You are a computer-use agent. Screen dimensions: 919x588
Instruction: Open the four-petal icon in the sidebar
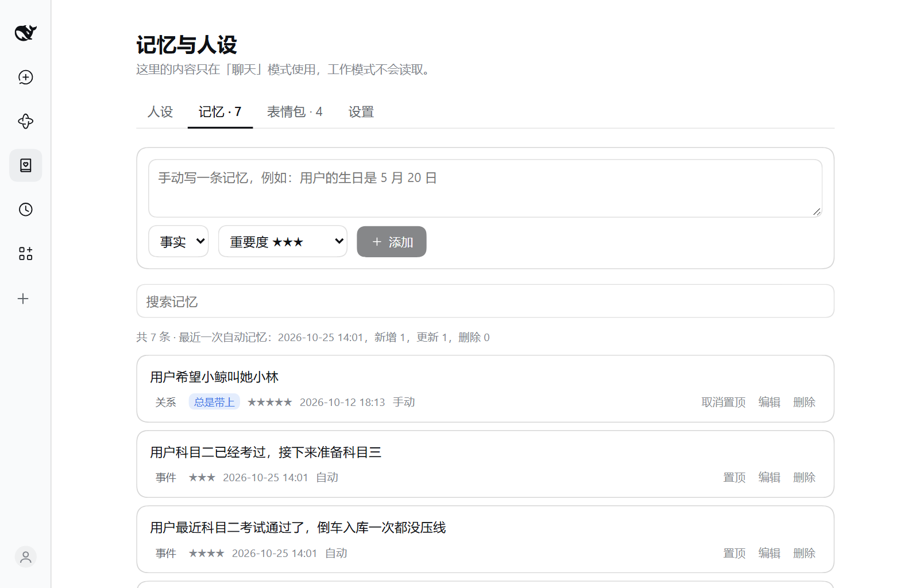click(x=25, y=121)
